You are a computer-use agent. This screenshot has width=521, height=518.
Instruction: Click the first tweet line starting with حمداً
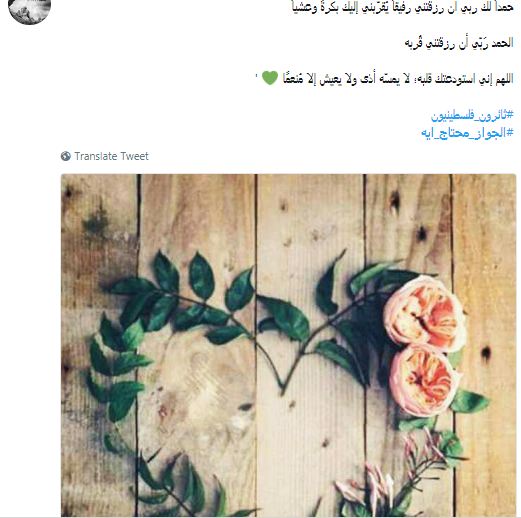402,7
